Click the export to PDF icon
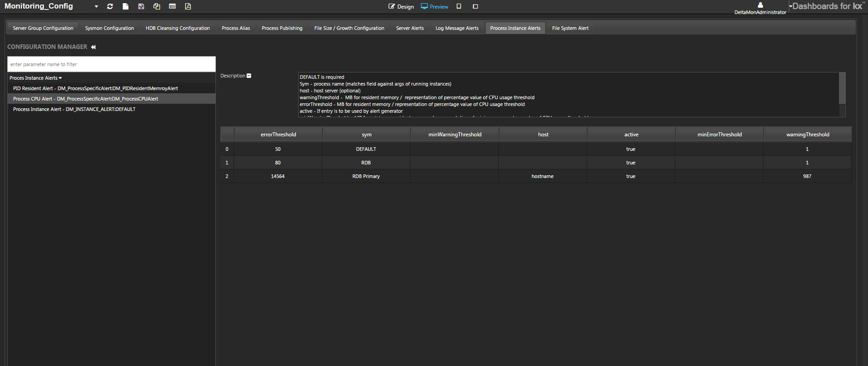Screen dimensions: 868x366 point(188,6)
